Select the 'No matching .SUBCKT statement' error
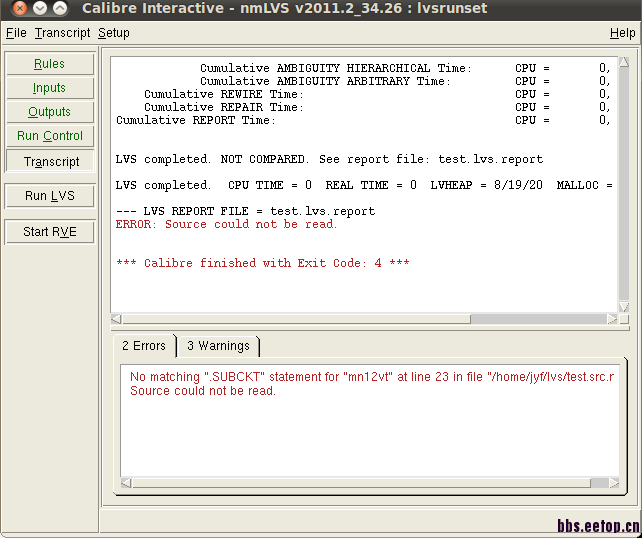 point(371,377)
